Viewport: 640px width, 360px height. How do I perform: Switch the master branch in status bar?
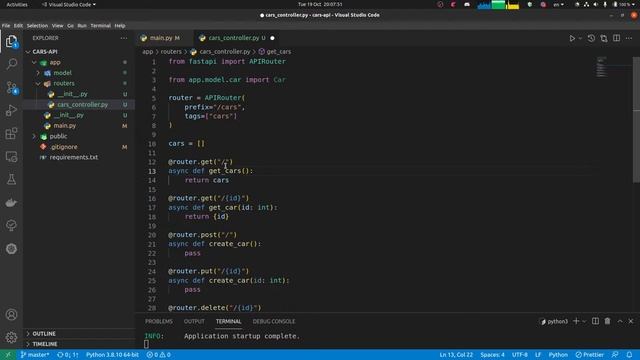(x=35, y=355)
